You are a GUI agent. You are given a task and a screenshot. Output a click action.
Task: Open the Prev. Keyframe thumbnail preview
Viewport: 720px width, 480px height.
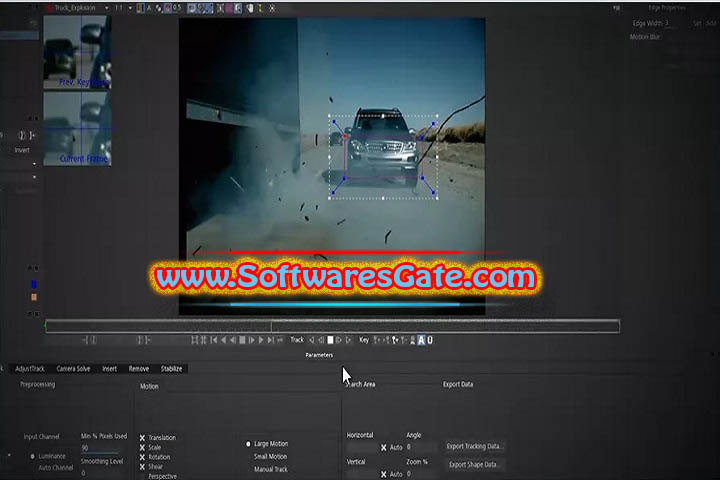[77, 52]
